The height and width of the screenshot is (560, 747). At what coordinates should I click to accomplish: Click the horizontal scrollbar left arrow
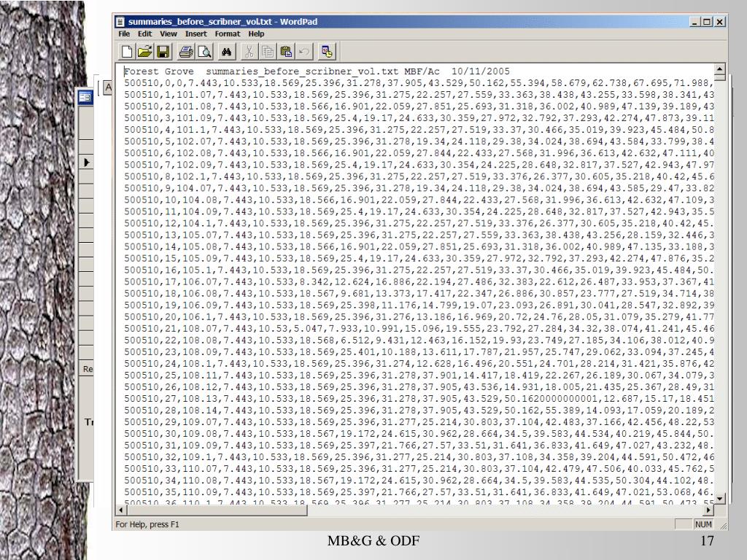pos(121,510)
